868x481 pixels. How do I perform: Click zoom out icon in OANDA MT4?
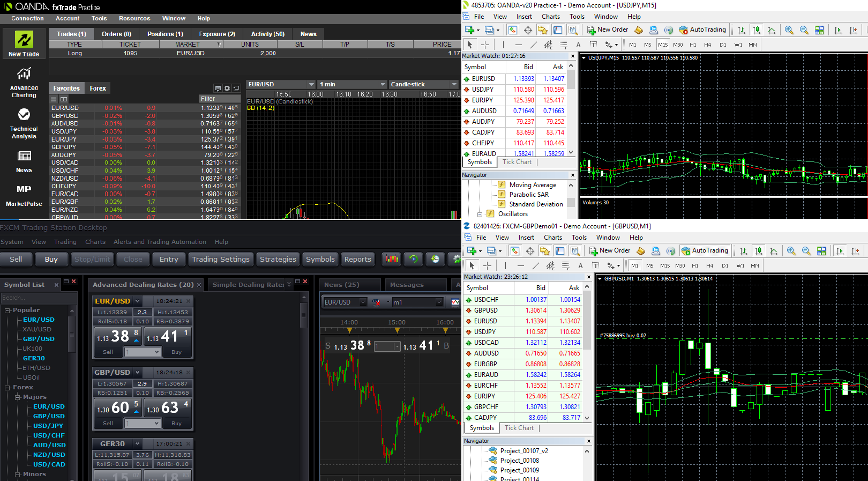(804, 30)
